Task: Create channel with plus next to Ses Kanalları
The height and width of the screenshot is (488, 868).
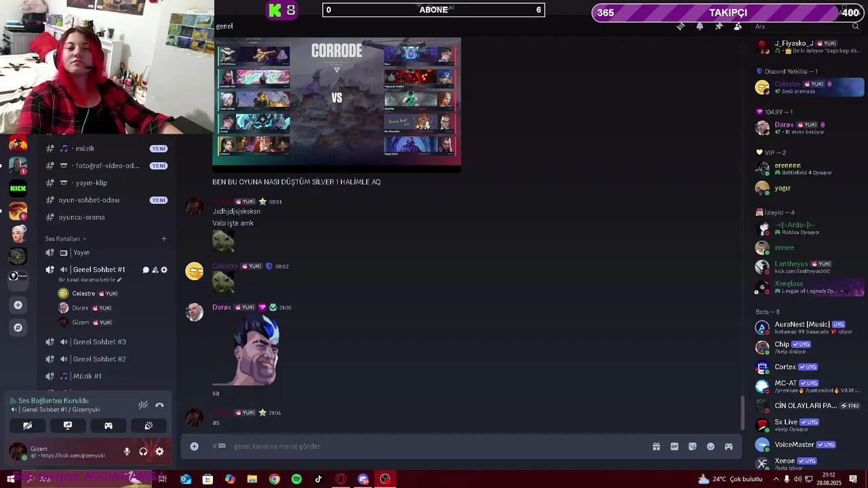Action: click(163, 239)
